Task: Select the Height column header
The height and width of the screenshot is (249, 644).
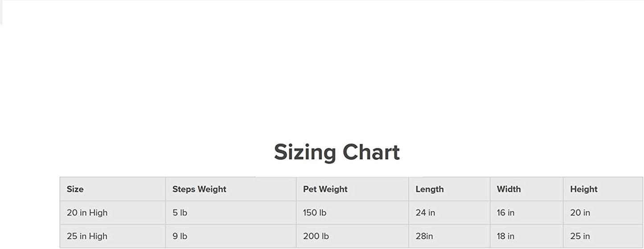Action: click(583, 189)
